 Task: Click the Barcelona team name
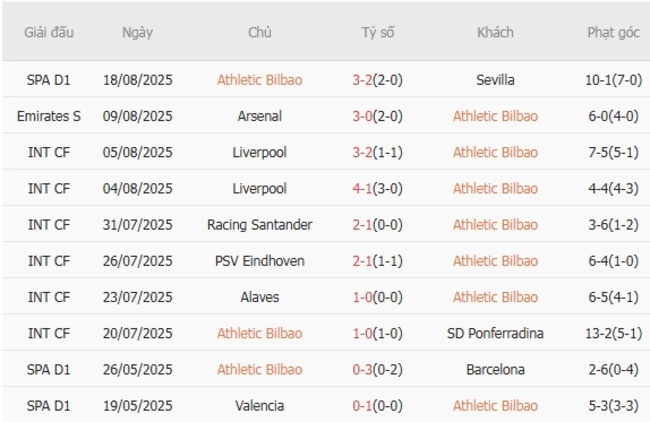point(495,370)
